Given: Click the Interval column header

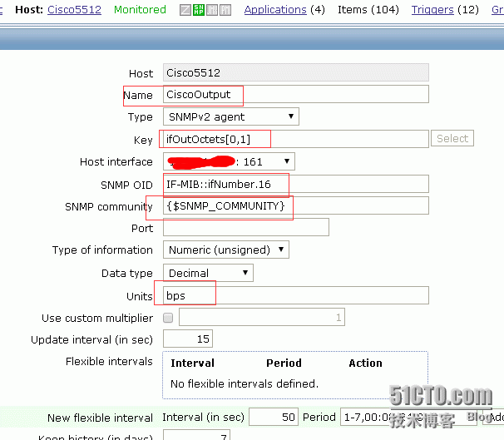Looking at the screenshot, I should 192,363.
